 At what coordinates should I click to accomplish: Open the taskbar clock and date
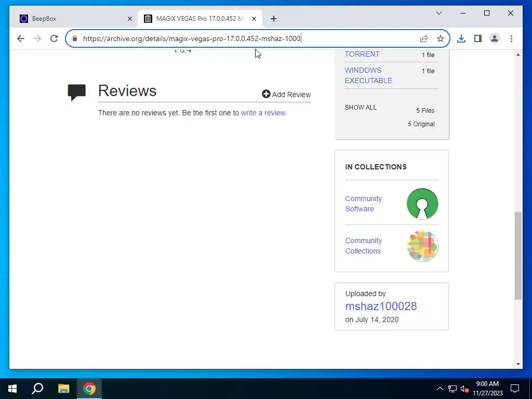(x=487, y=389)
